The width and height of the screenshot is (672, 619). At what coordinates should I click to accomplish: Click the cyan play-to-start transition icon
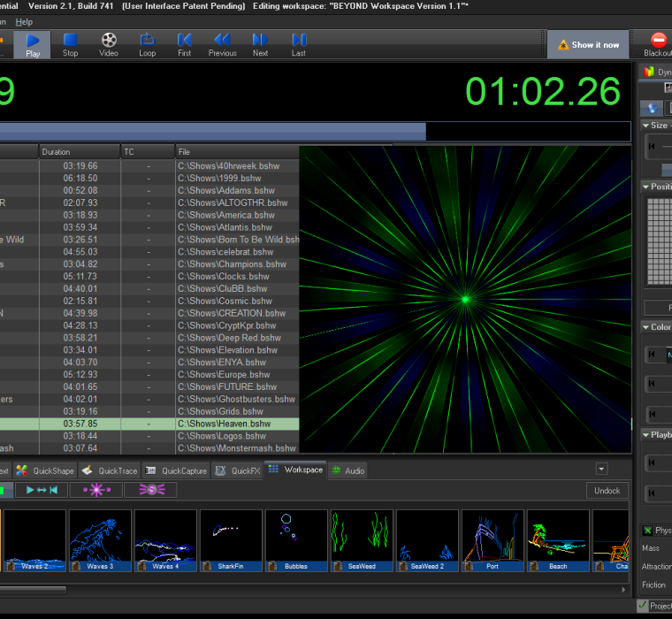tap(42, 490)
